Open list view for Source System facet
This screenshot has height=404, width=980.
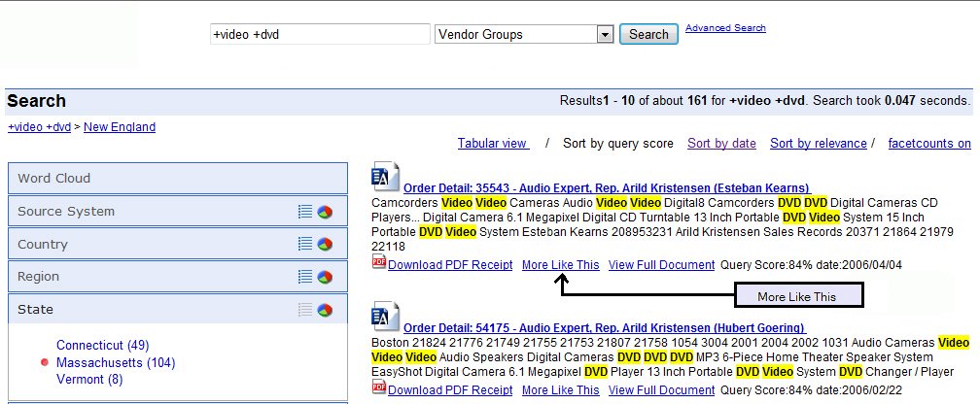[305, 212]
